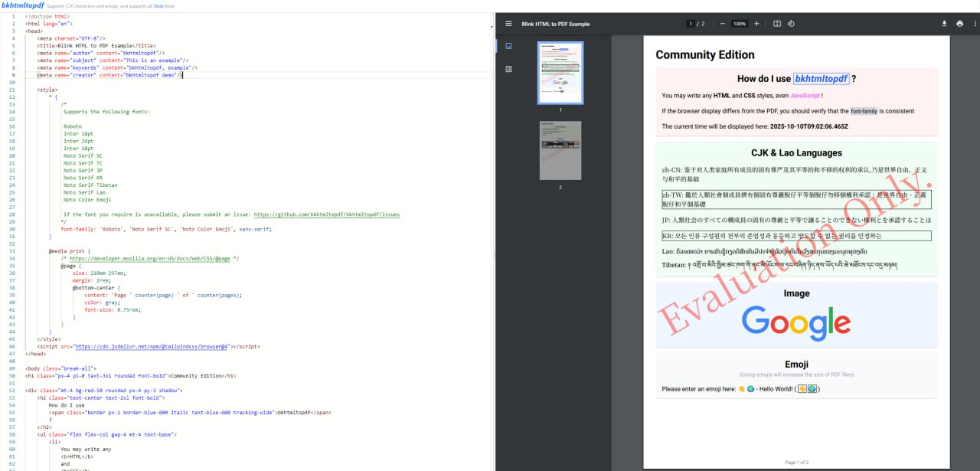Switch to thumbnail view in sidebar
This screenshot has width=980, height=471.
(508, 46)
